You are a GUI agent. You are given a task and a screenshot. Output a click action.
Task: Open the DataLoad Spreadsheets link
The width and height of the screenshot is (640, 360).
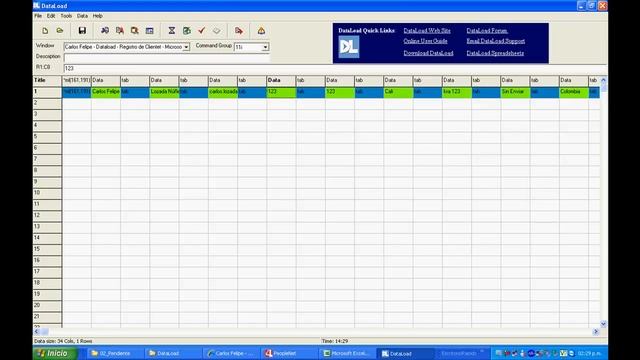click(495, 53)
